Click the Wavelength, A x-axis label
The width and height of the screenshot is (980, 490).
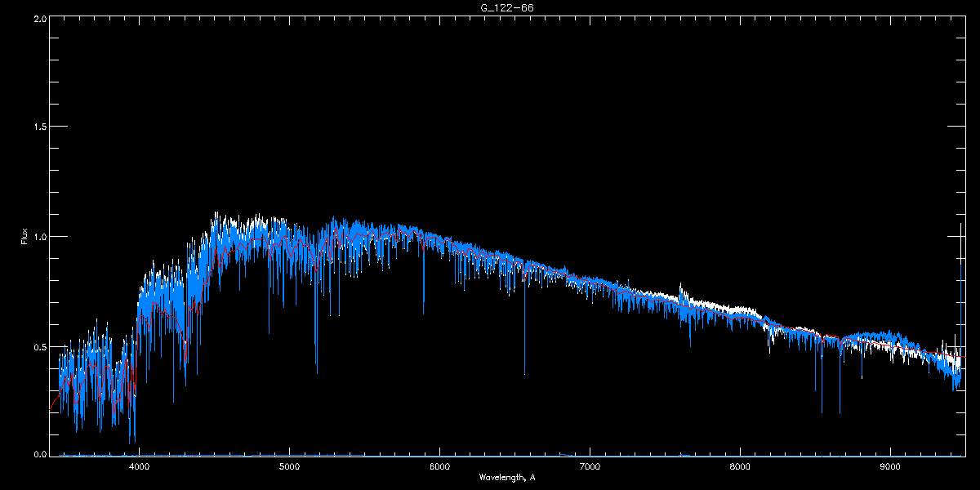[506, 477]
